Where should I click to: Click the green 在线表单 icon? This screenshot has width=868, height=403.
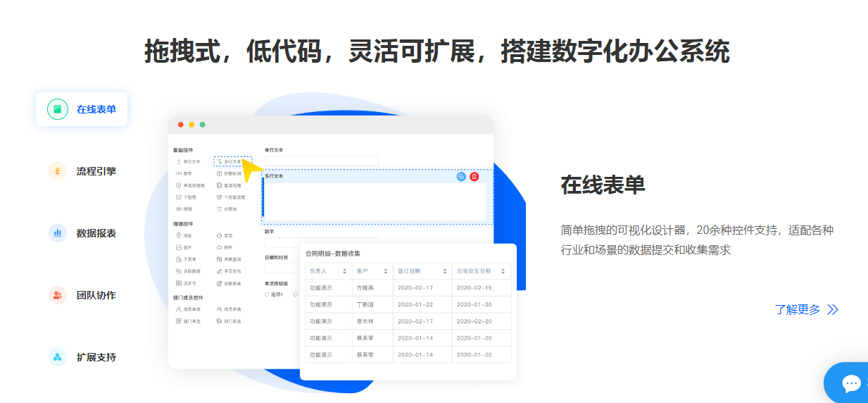click(x=58, y=109)
